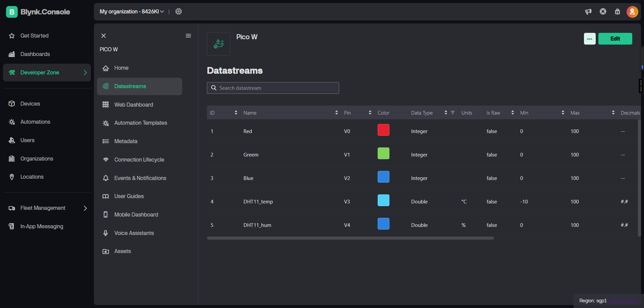Image resolution: width=644 pixels, height=308 pixels.
Task: Sort datastreams by Max column
Action: click(613, 113)
